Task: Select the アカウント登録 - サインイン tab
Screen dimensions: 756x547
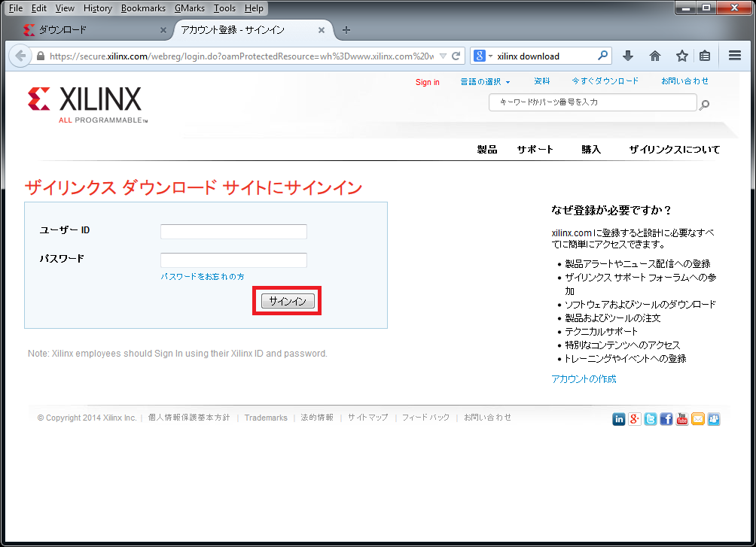Action: point(253,30)
